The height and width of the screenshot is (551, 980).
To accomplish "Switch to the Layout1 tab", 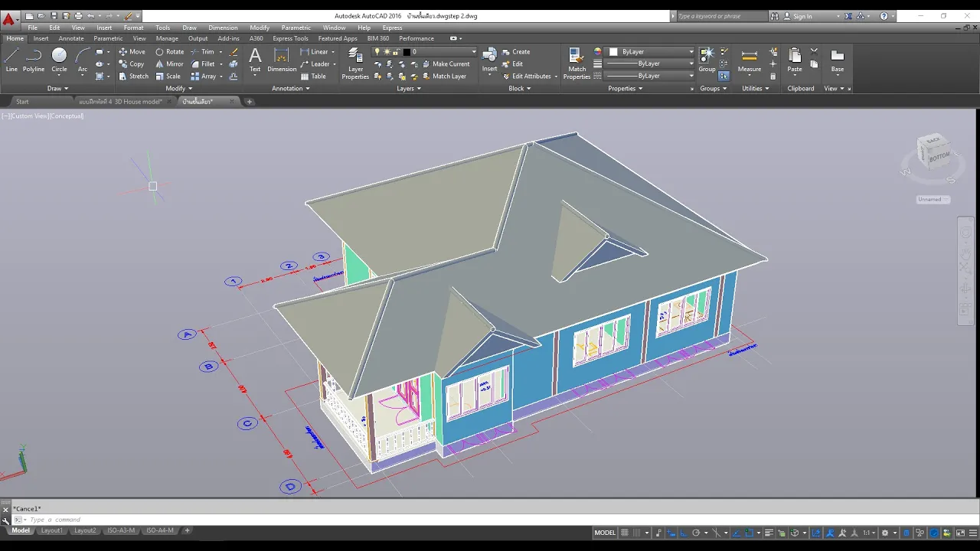I will coord(51,530).
